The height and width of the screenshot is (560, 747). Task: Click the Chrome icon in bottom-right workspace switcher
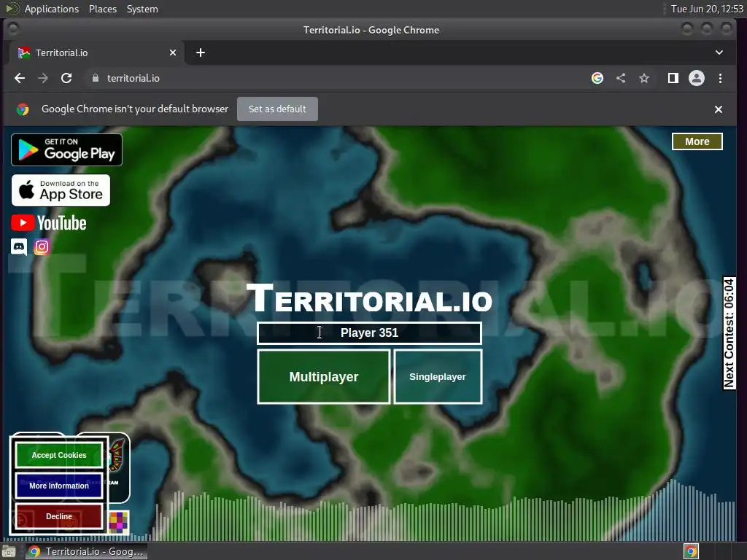click(x=692, y=551)
